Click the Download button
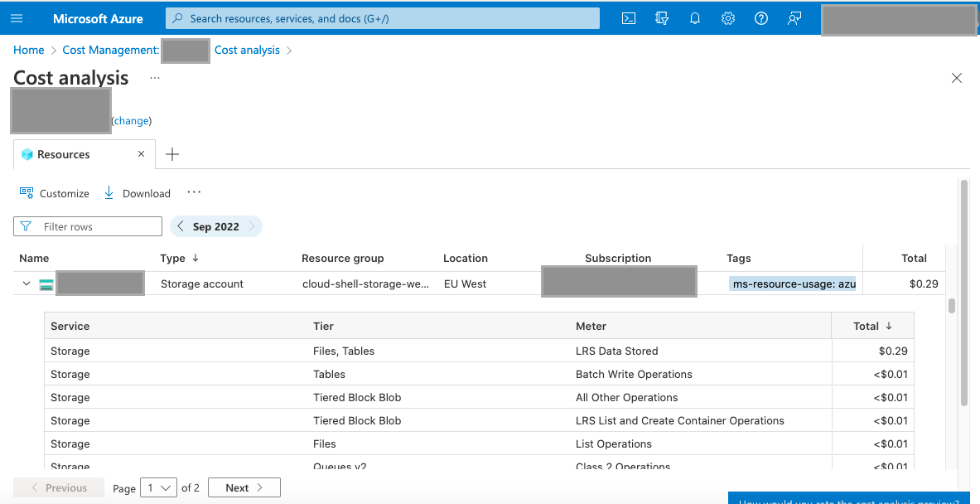The height and width of the screenshot is (504, 980). [137, 193]
